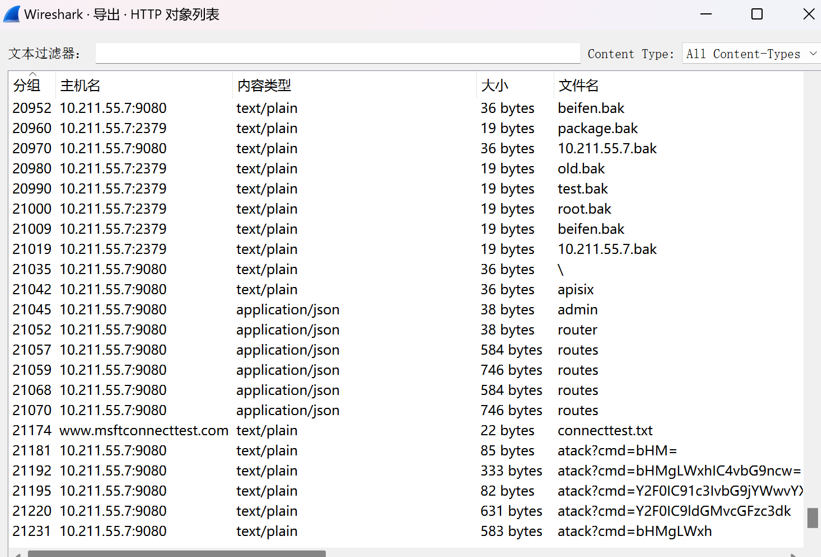
Task: Select packet 20952 beifen.bak row
Action: pyautogui.click(x=406, y=108)
